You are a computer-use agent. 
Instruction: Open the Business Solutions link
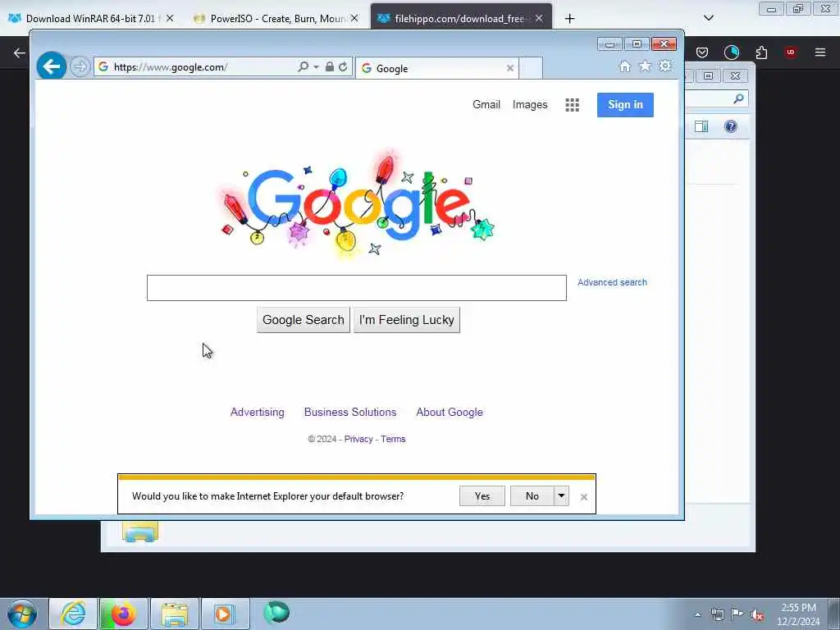tap(350, 412)
